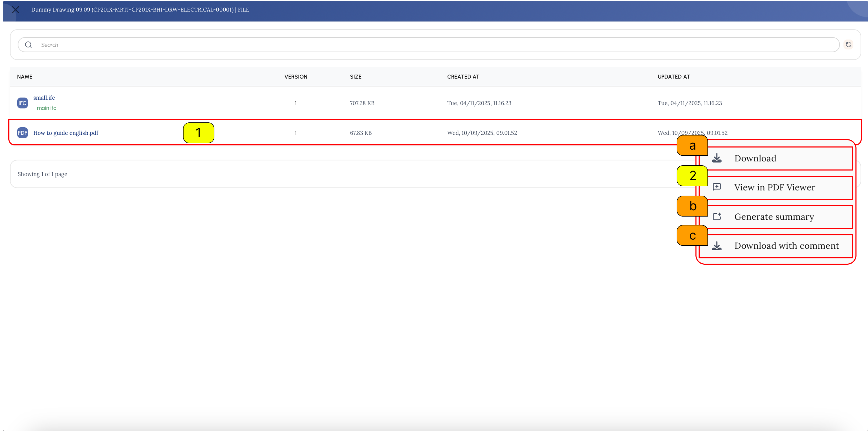This screenshot has height=431, width=868.
Task: Refresh the file list
Action: pyautogui.click(x=848, y=44)
